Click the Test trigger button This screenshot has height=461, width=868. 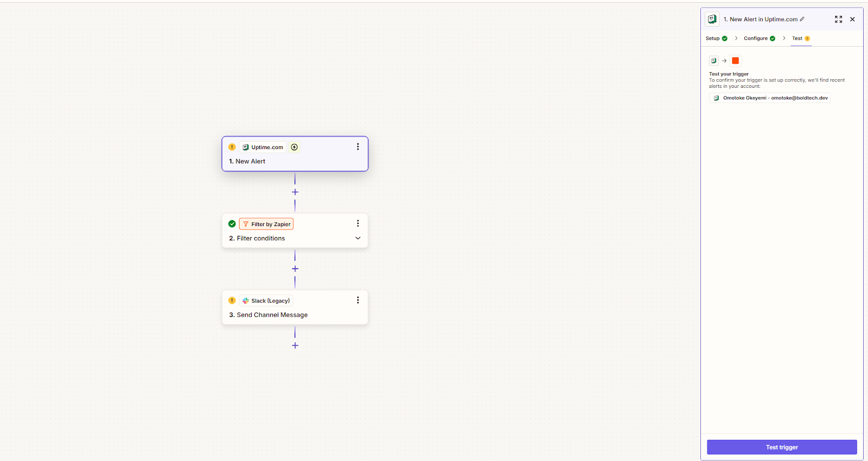click(782, 447)
